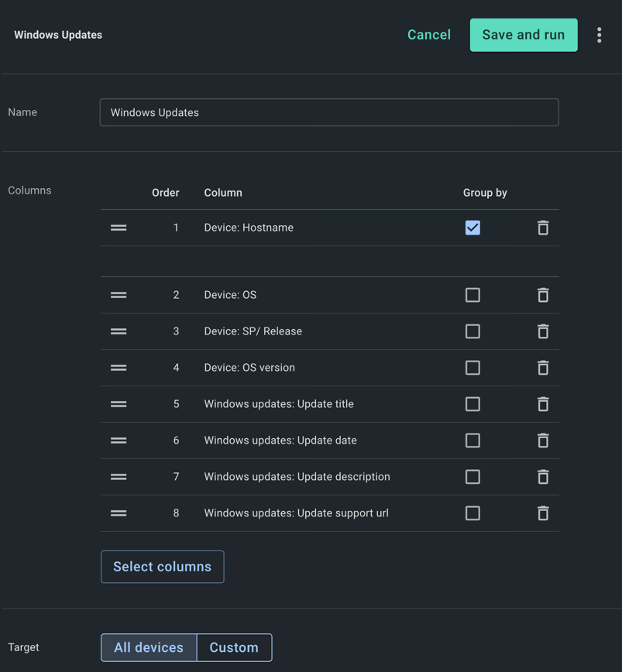
Task: Click the 'Windows updates: Update description' text
Action: 297,477
